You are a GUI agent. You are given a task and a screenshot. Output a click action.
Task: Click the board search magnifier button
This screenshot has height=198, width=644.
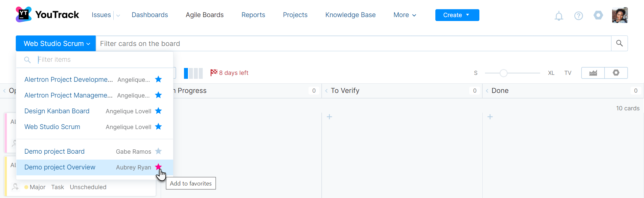click(619, 43)
